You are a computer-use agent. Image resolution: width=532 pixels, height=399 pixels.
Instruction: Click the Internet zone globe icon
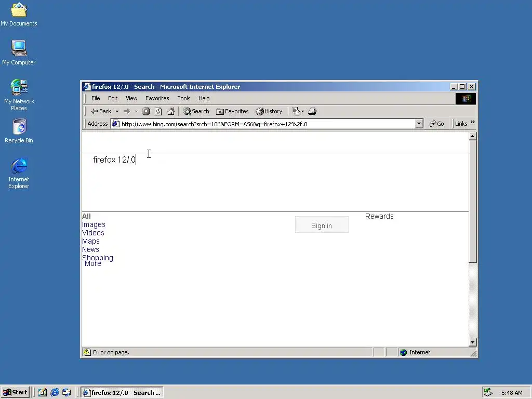(403, 353)
